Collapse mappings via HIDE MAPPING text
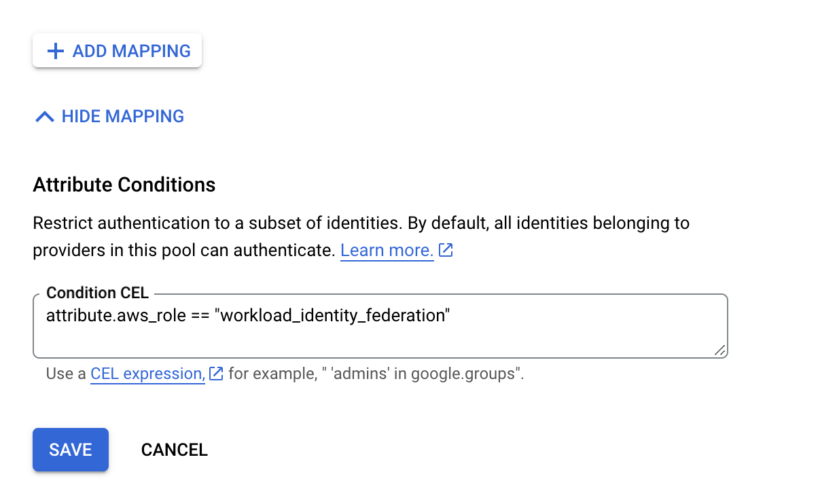Screen dimensions: 837x504 coord(123,116)
